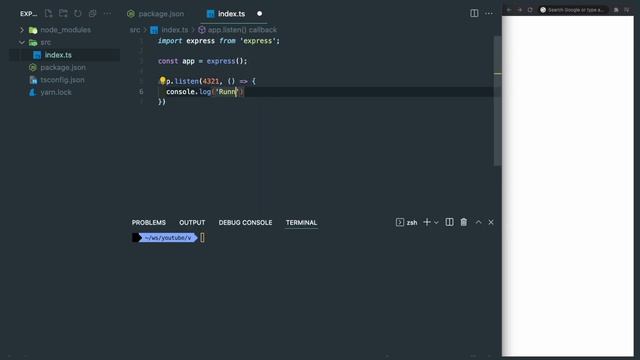The height and width of the screenshot is (360, 640).
Task: Click the src breadcrumb segment
Action: (x=135, y=30)
